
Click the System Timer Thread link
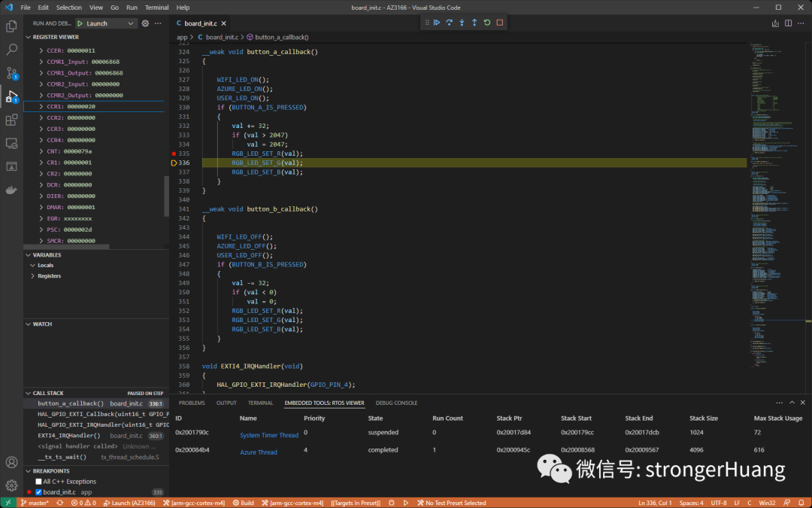tap(268, 436)
